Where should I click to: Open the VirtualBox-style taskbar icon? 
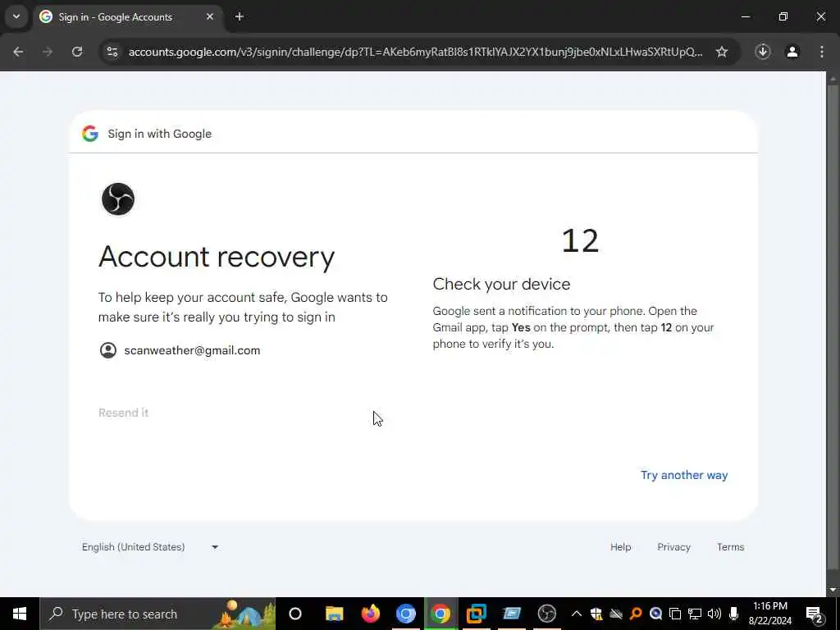477,614
